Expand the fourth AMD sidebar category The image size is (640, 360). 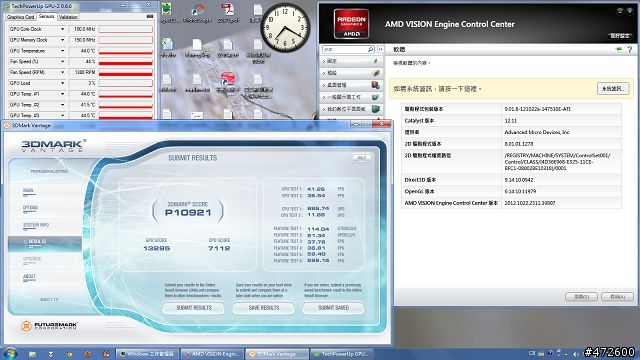[x=351, y=97]
